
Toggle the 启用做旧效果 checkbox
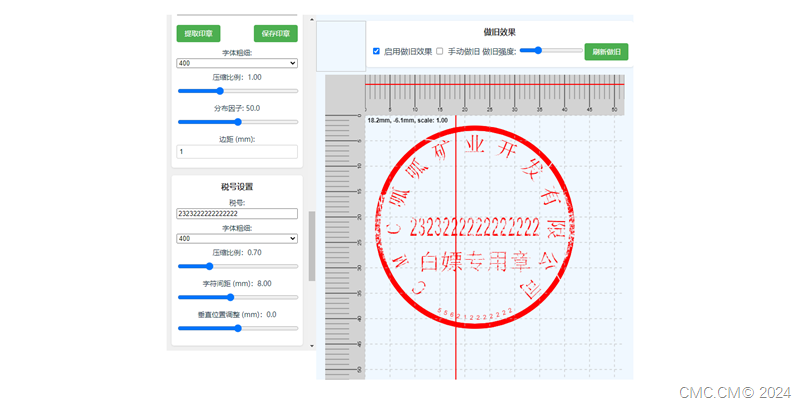[x=377, y=51]
